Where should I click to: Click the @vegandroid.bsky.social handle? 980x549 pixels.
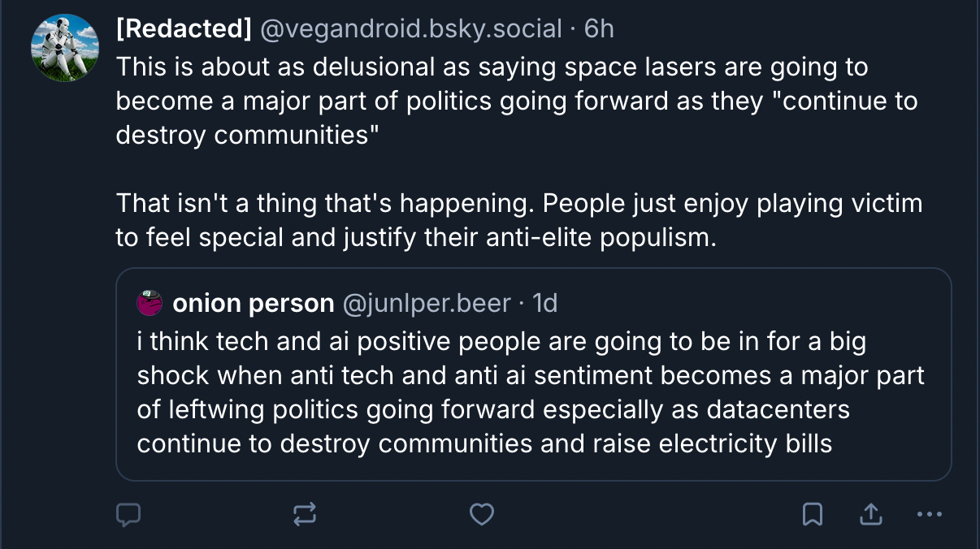tap(410, 29)
